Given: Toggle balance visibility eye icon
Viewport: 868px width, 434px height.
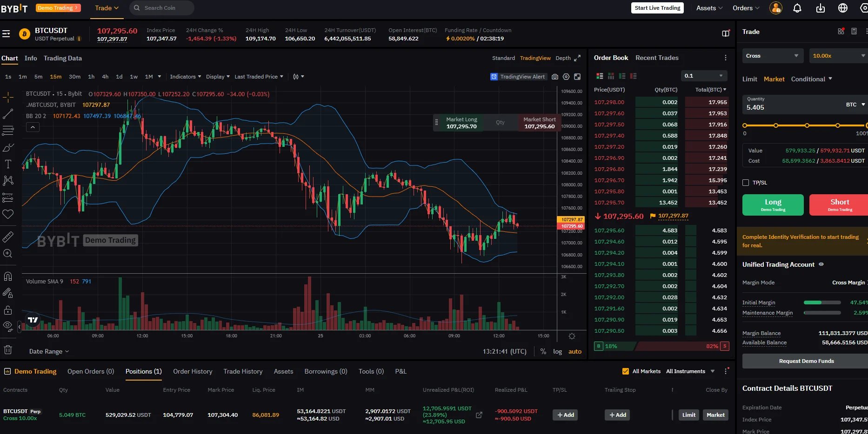Looking at the screenshot, I should point(821,264).
